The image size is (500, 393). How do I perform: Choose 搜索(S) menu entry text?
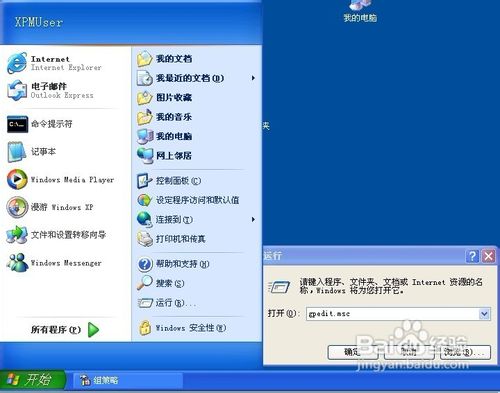click(x=170, y=283)
